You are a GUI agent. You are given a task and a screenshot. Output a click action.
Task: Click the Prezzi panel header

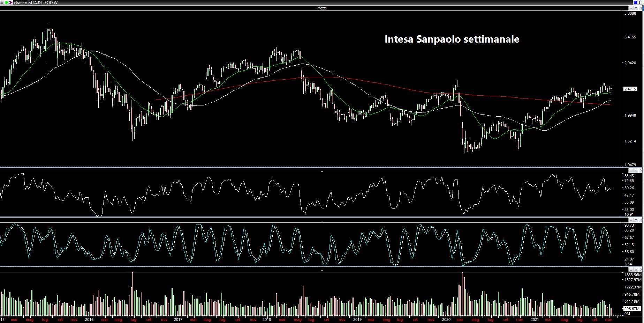pos(321,8)
